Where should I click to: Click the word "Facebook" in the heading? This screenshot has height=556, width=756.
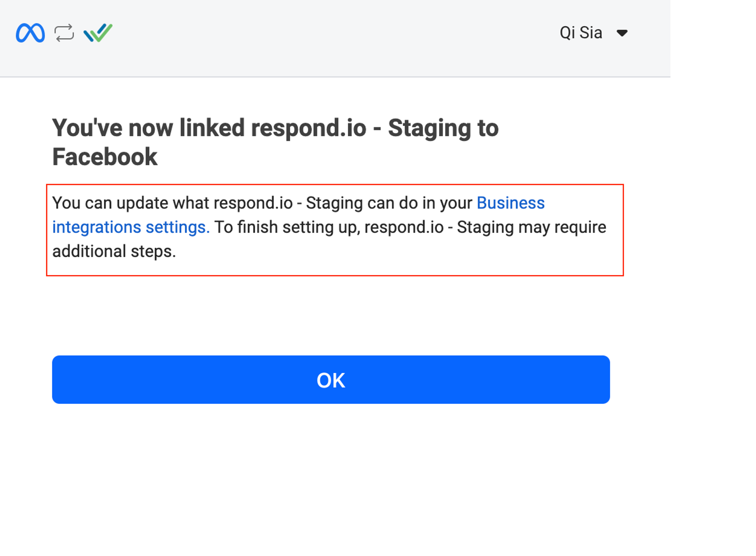pos(105,157)
